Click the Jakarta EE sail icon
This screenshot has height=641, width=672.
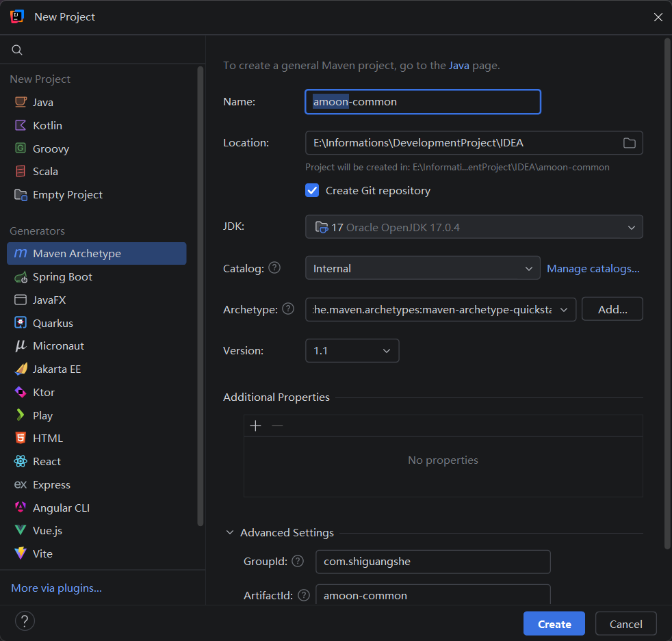point(21,369)
